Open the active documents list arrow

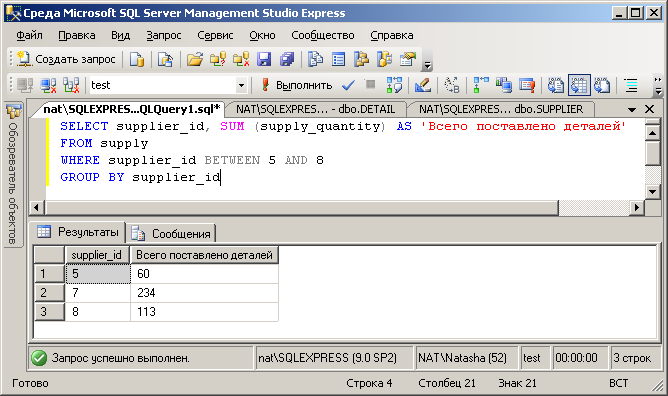(632, 110)
